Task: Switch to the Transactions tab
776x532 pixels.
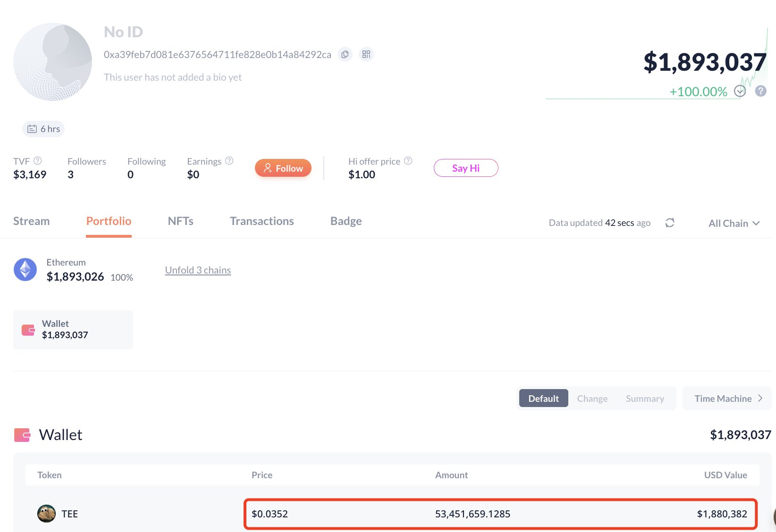Action: point(262,221)
